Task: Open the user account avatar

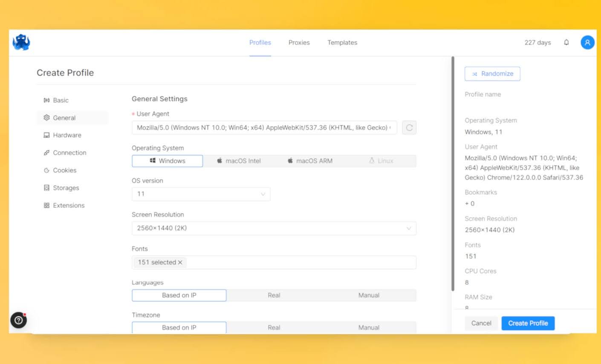Action: (587, 43)
